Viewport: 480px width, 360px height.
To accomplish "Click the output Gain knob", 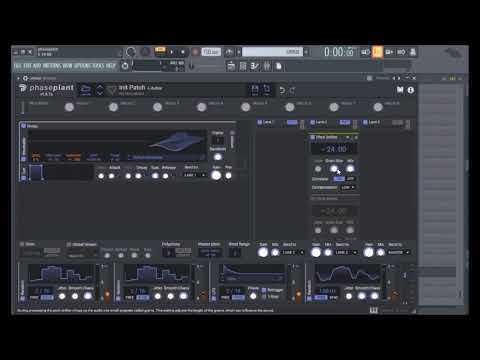I will (x=216, y=175).
